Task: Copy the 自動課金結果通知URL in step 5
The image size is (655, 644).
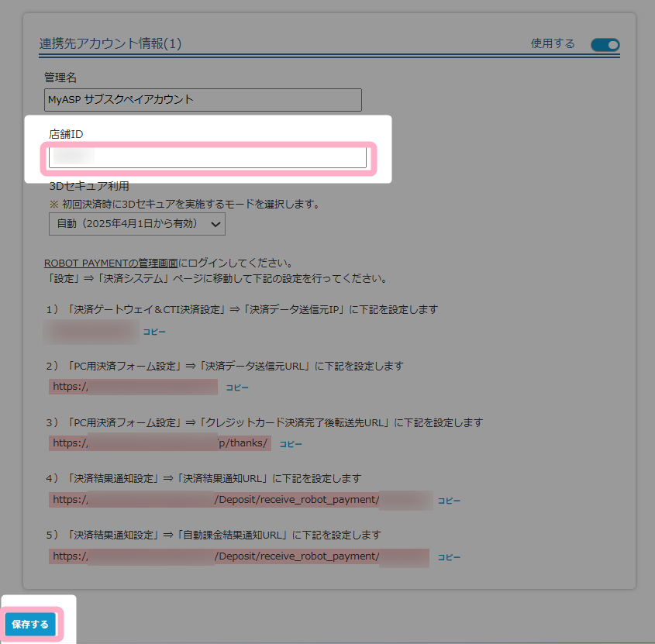Action: 449,557
